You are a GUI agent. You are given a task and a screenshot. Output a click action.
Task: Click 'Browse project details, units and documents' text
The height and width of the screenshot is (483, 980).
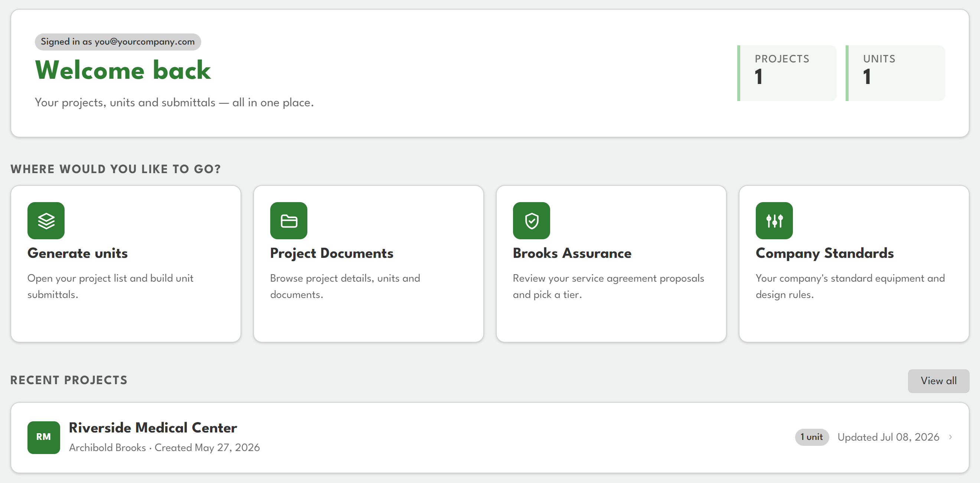(x=345, y=286)
